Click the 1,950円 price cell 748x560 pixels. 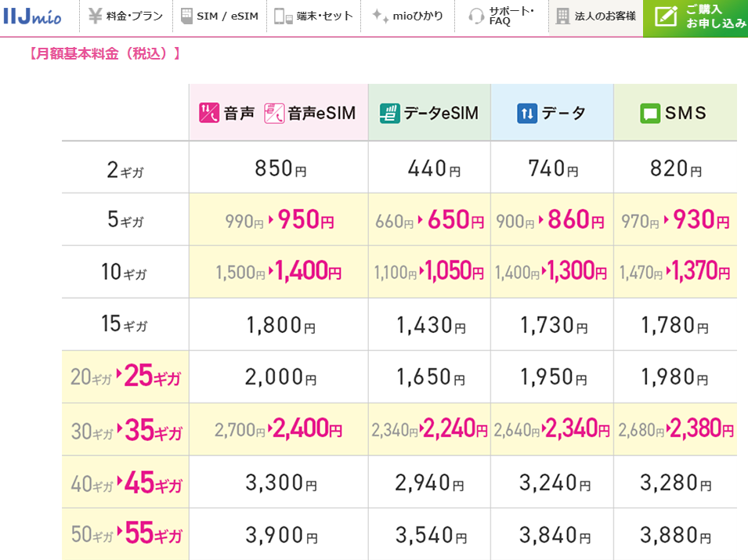(x=554, y=378)
